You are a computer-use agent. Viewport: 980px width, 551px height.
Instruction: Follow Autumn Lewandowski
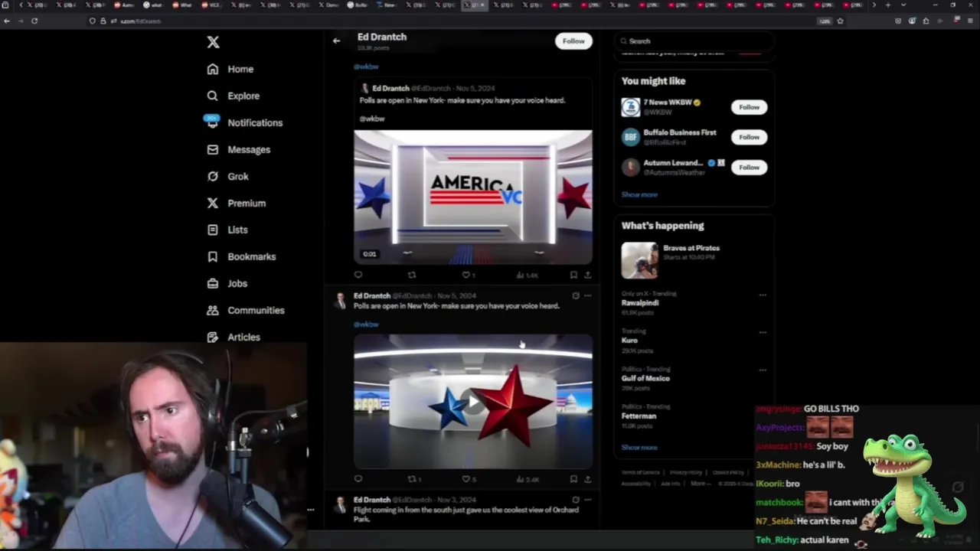(749, 167)
